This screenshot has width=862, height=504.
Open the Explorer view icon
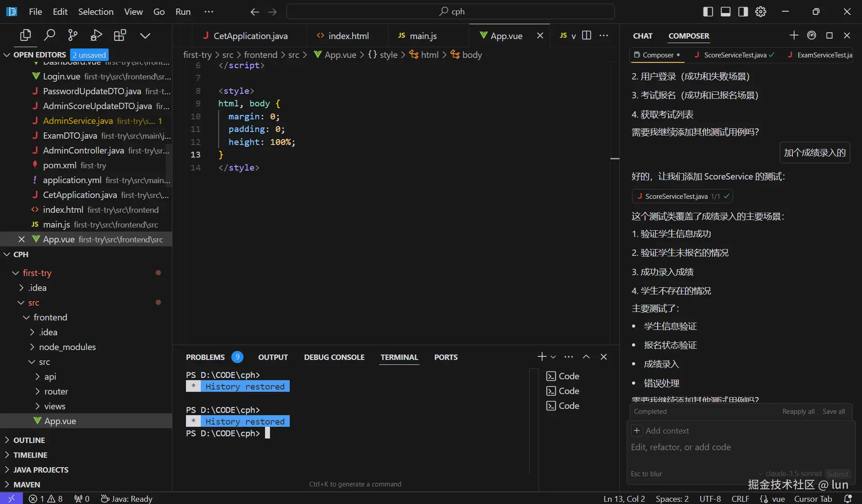[x=26, y=35]
